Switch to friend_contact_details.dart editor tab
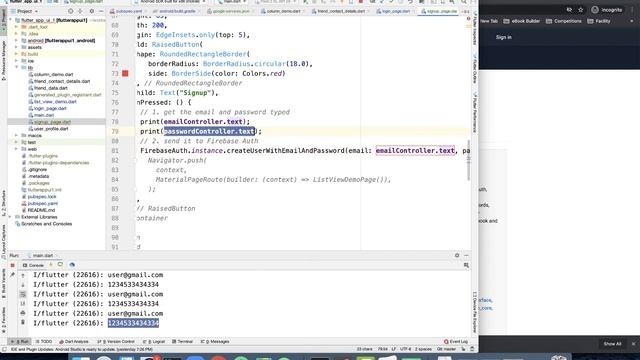The height and width of the screenshot is (360, 640). click(x=341, y=11)
